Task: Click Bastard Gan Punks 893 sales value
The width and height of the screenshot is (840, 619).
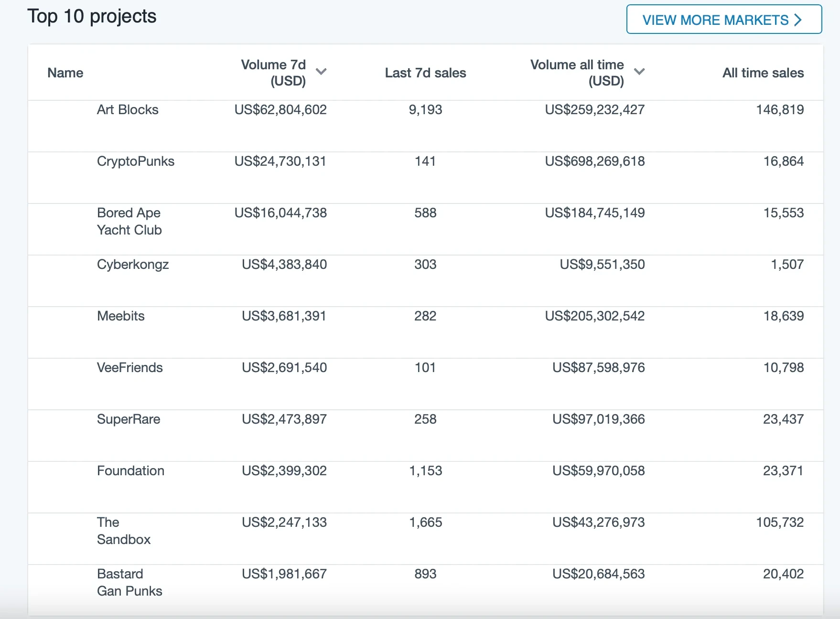Action: point(425,574)
